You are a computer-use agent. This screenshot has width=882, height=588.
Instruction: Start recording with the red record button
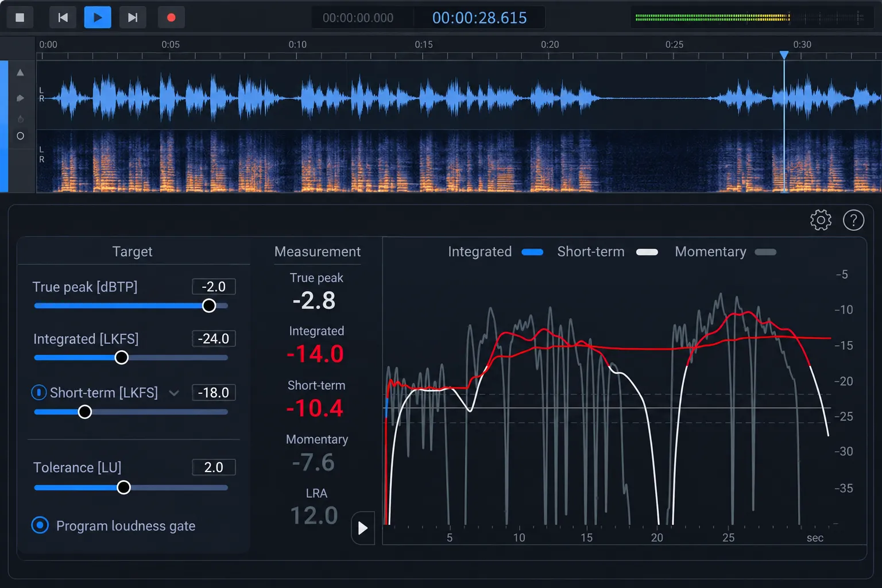coord(171,17)
